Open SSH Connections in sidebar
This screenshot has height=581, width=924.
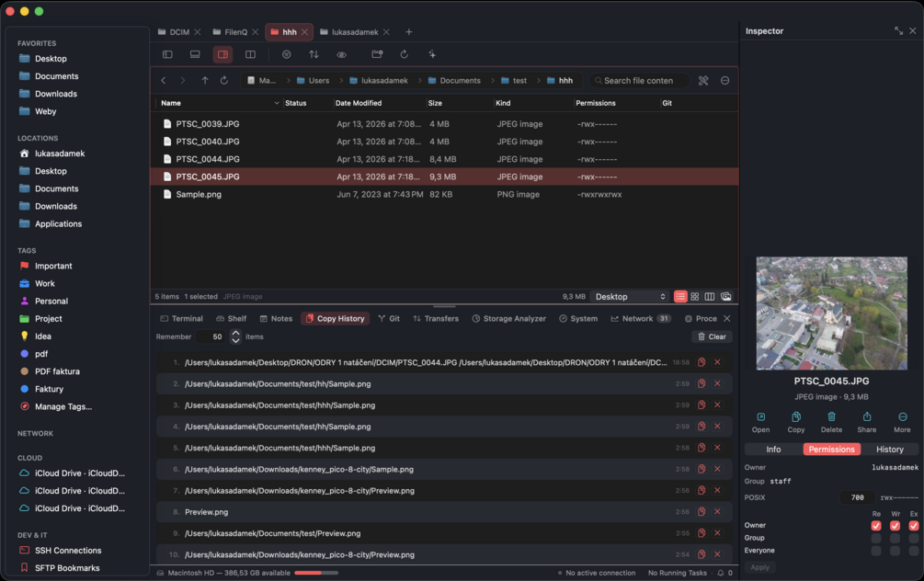click(68, 551)
